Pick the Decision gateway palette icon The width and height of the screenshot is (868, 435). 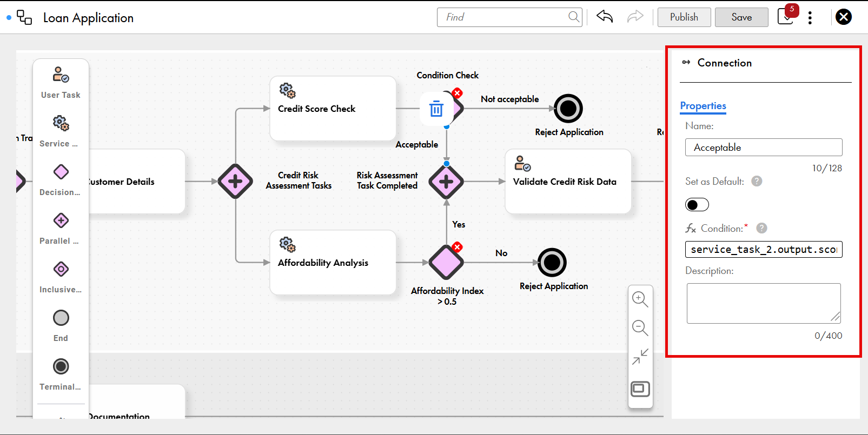[61, 172]
